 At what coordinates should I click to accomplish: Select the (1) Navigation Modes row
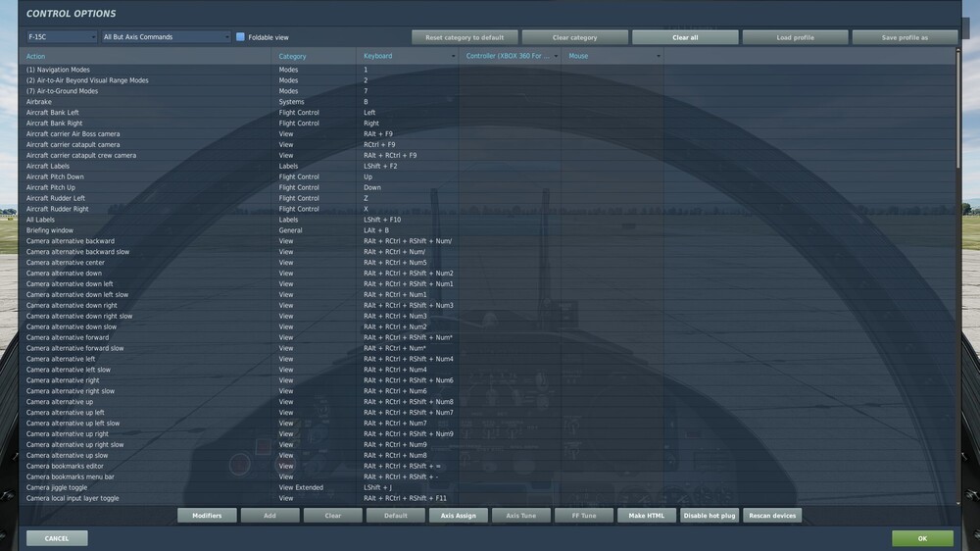(x=488, y=70)
